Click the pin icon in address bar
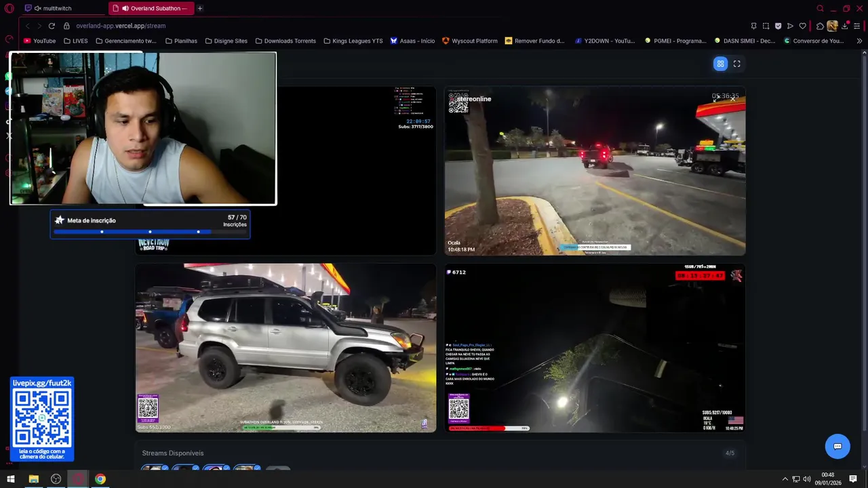The height and width of the screenshot is (488, 868). 753,26
